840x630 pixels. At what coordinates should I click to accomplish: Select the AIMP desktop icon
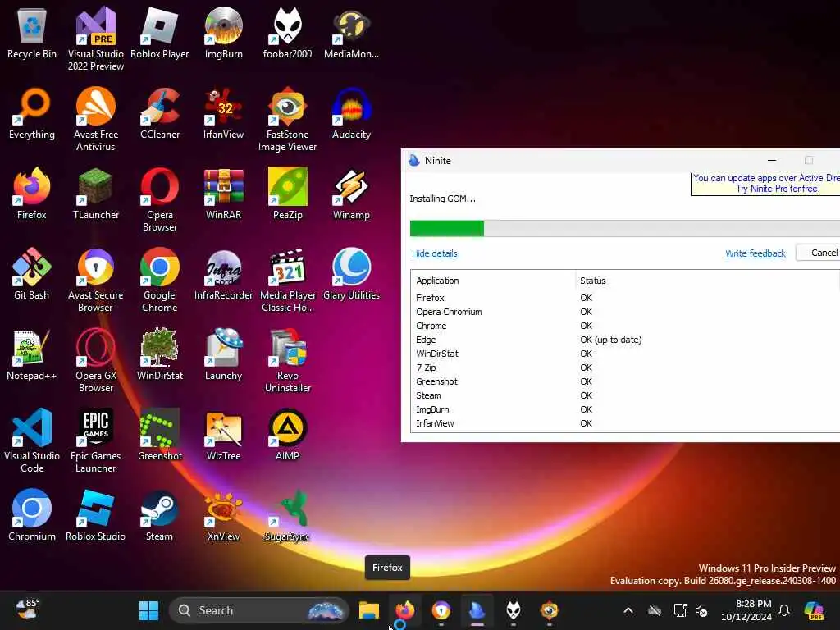288,435
